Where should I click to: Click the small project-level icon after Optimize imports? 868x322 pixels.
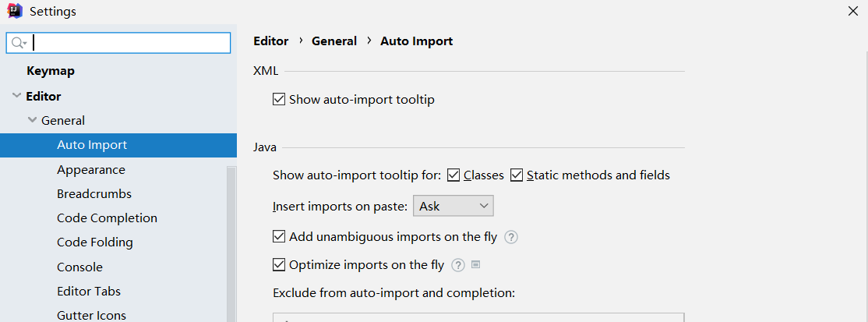pos(476,264)
